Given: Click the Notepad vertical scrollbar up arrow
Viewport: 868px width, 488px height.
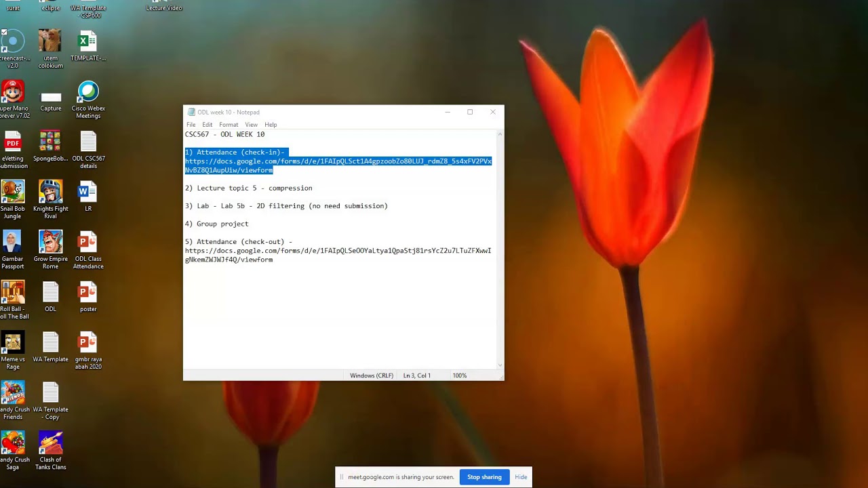Looking at the screenshot, I should click(x=500, y=134).
